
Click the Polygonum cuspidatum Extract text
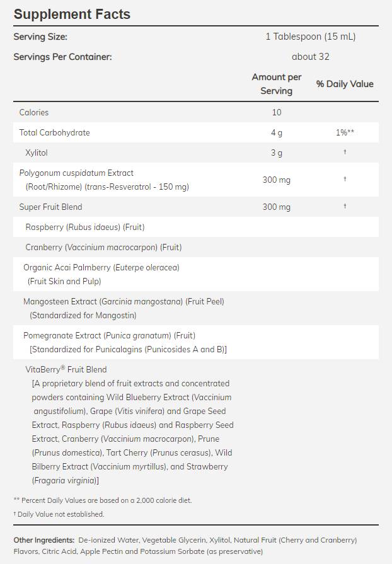tap(76, 173)
